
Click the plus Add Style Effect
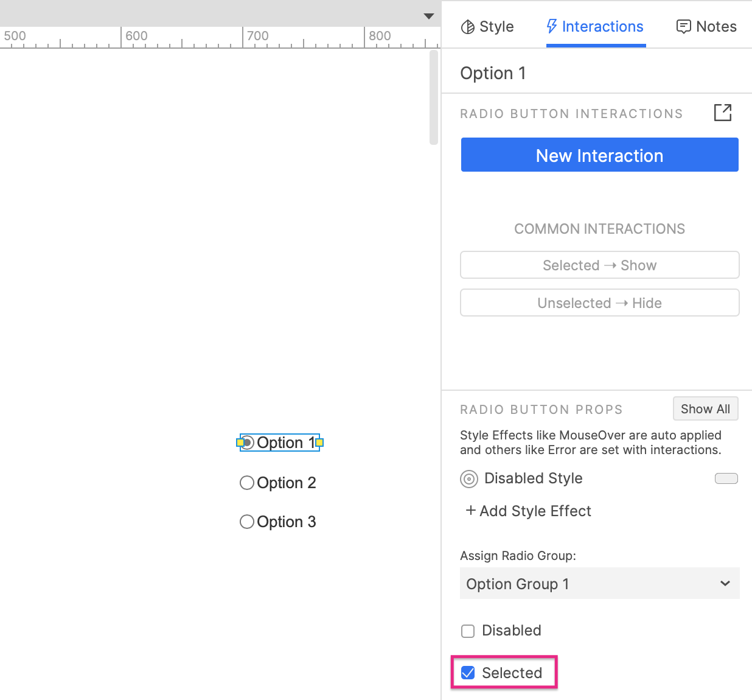[528, 511]
